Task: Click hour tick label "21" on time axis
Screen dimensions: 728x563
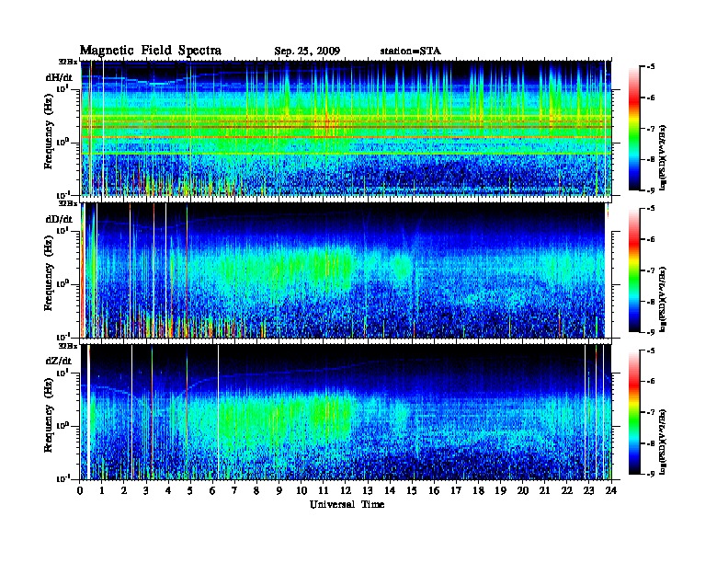Action: click(x=544, y=490)
